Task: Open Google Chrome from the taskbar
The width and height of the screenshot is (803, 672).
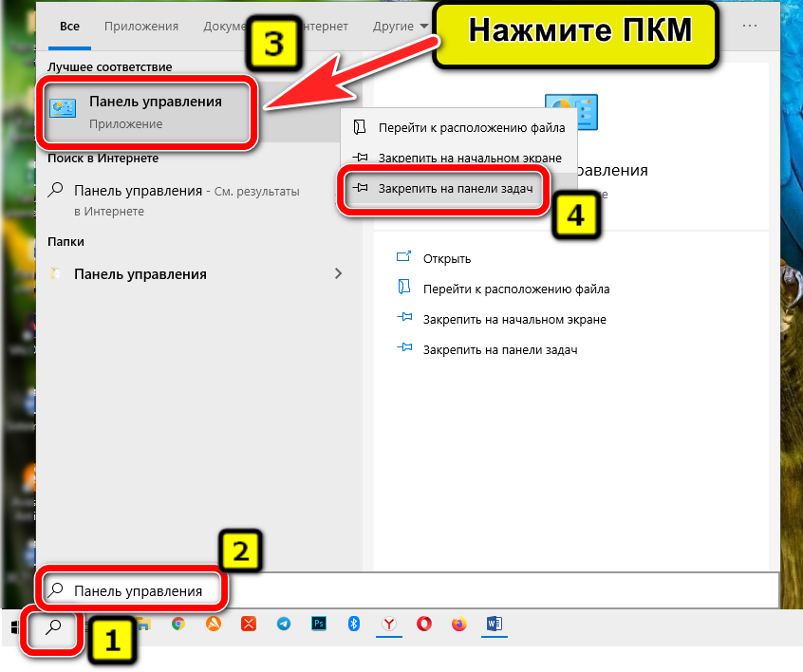Action: (177, 624)
